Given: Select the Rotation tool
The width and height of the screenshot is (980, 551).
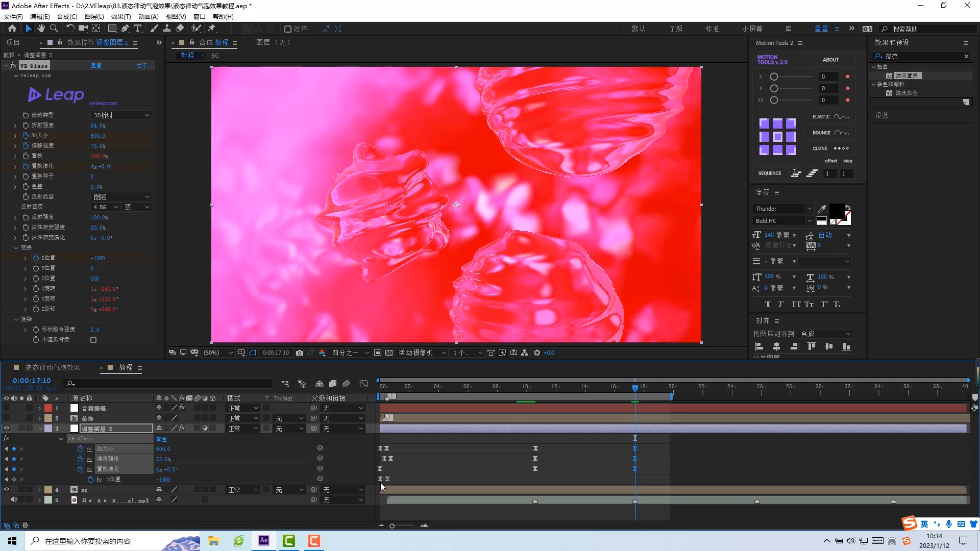Looking at the screenshot, I should click(70, 29).
